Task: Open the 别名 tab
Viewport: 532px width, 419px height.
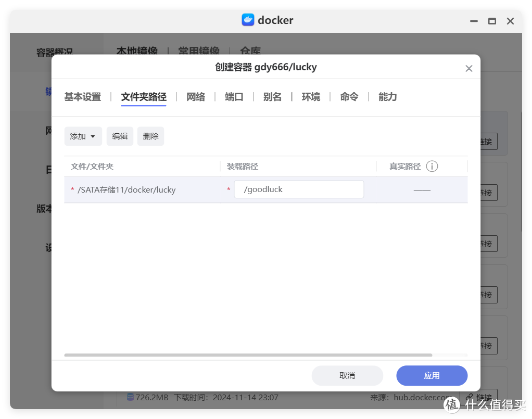Action: [x=272, y=97]
